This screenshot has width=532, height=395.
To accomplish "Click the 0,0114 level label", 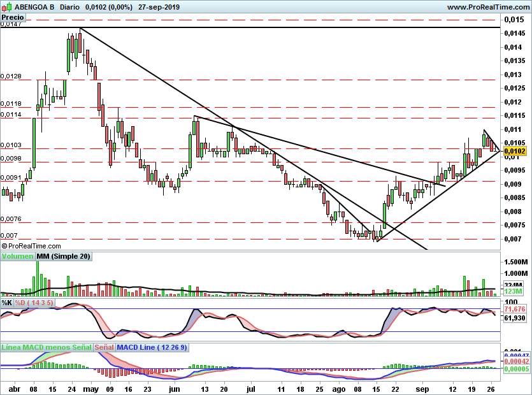I will [x=11, y=115].
